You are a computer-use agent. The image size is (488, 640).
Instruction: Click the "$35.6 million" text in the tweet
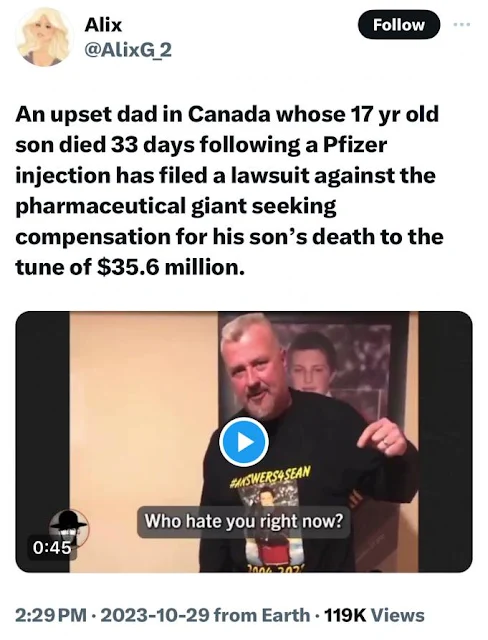pyautogui.click(x=172, y=267)
